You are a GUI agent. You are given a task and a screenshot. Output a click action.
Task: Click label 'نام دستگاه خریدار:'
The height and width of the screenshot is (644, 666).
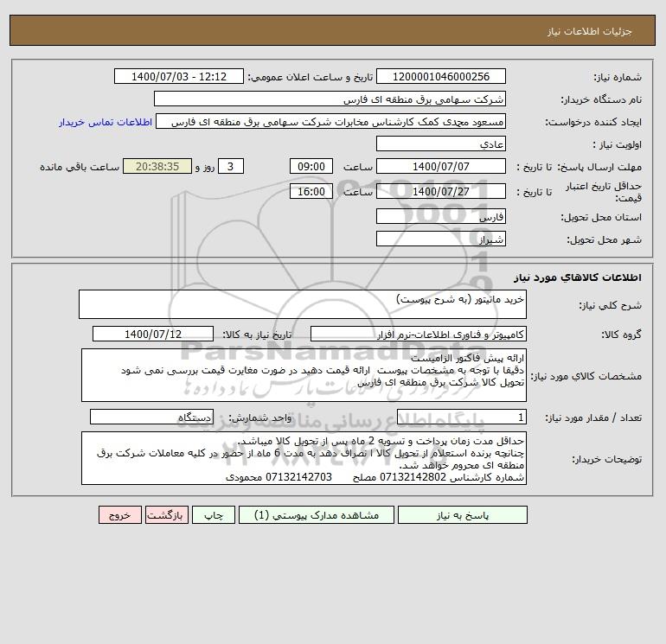tap(601, 99)
